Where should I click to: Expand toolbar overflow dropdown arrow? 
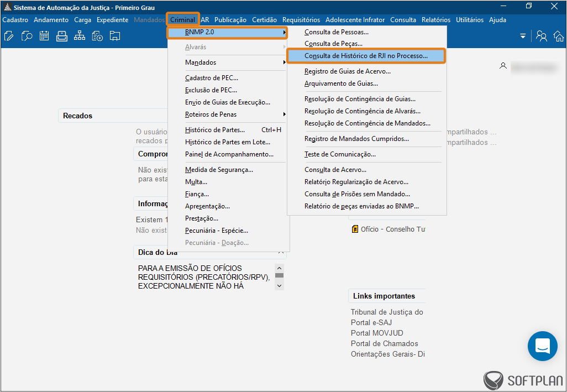[523, 36]
